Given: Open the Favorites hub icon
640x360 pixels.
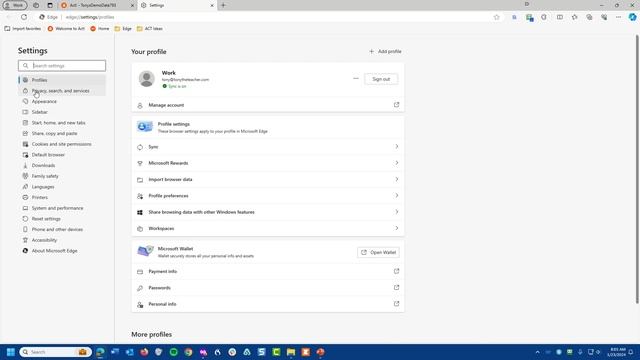Looking at the screenshot, I should click(x=574, y=17).
